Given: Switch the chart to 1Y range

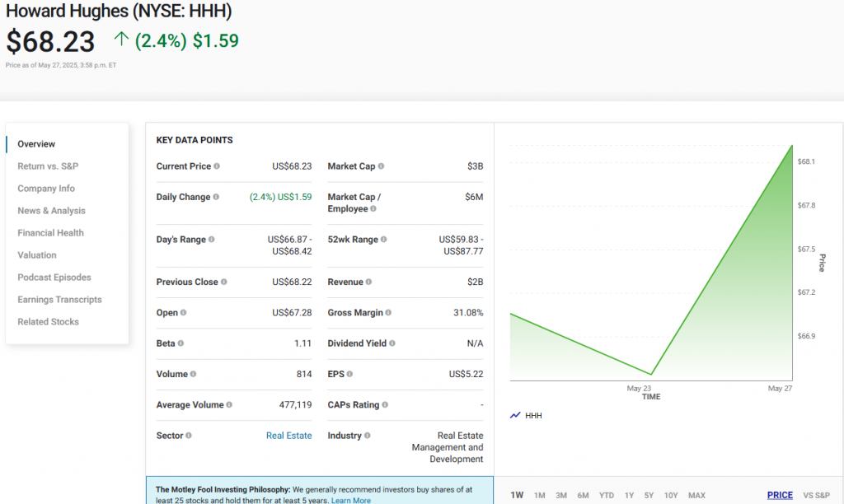Looking at the screenshot, I should point(629,496).
